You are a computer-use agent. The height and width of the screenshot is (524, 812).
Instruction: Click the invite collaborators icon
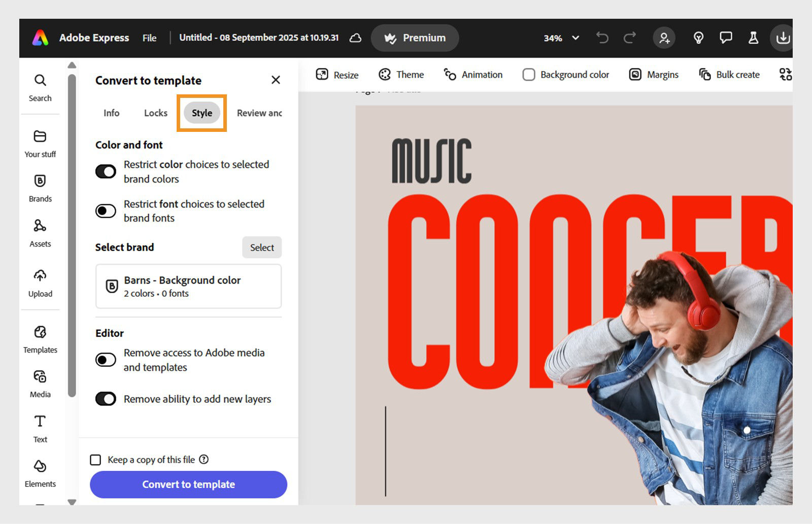pyautogui.click(x=664, y=38)
